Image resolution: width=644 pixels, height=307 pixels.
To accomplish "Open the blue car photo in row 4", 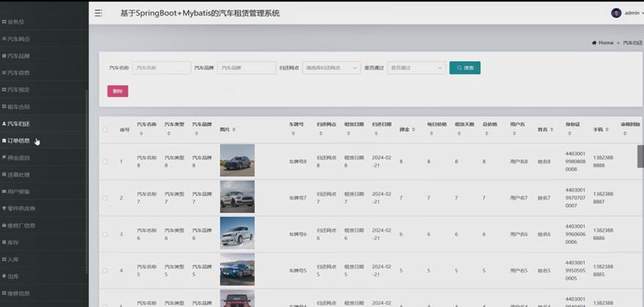I will click(x=237, y=270).
